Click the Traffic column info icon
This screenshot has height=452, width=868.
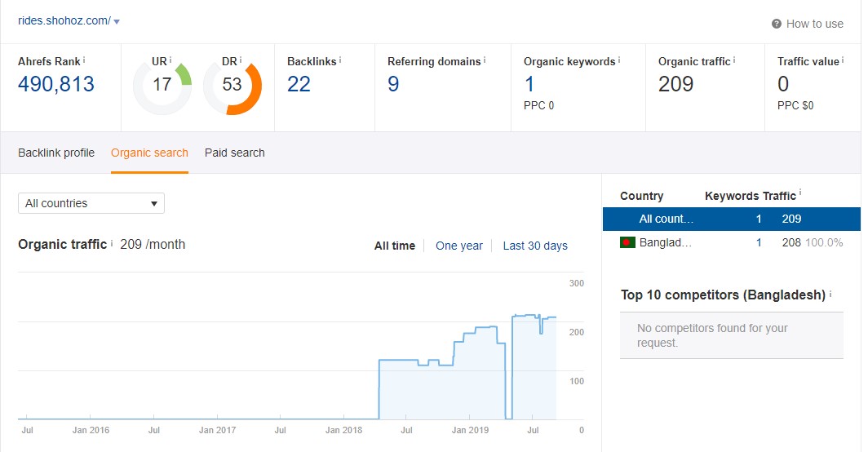pos(800,193)
